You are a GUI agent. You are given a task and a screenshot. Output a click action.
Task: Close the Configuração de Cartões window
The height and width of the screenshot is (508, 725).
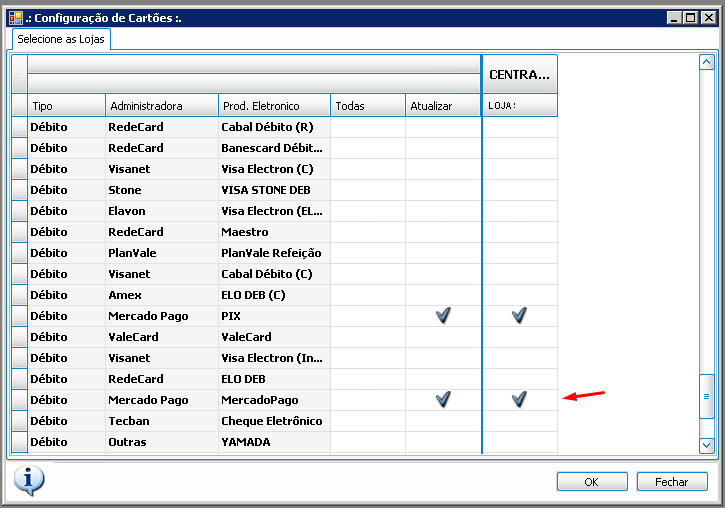coord(708,18)
